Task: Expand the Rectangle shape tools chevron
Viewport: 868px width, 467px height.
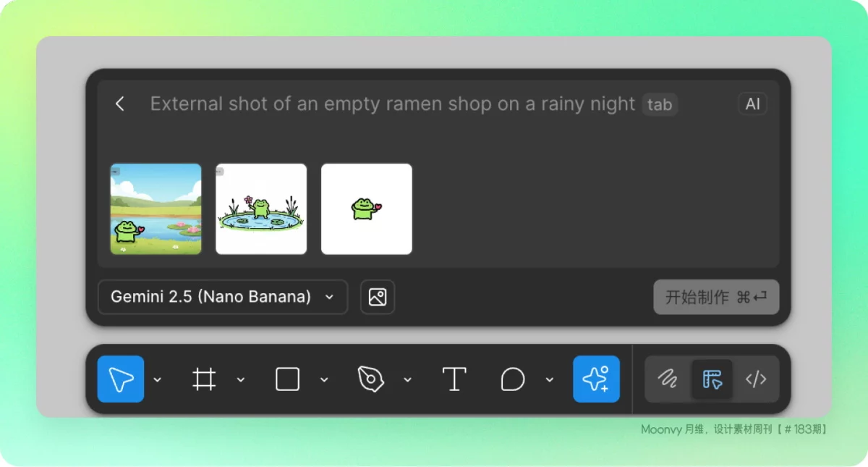Action: click(x=324, y=379)
